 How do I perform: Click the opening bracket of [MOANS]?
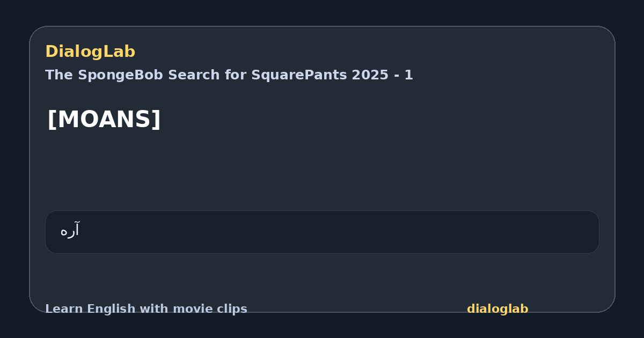tap(51, 120)
